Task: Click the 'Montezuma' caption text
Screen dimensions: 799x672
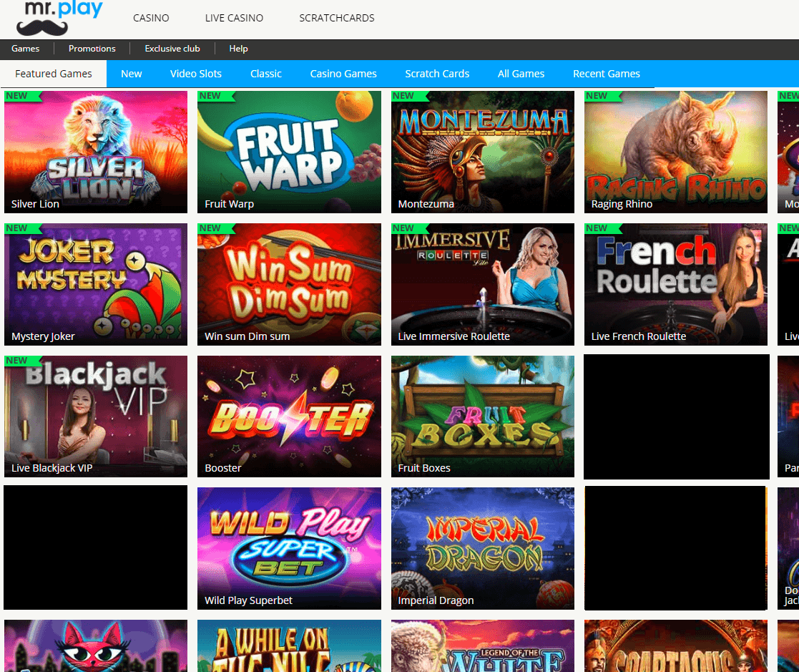Action: pos(426,204)
